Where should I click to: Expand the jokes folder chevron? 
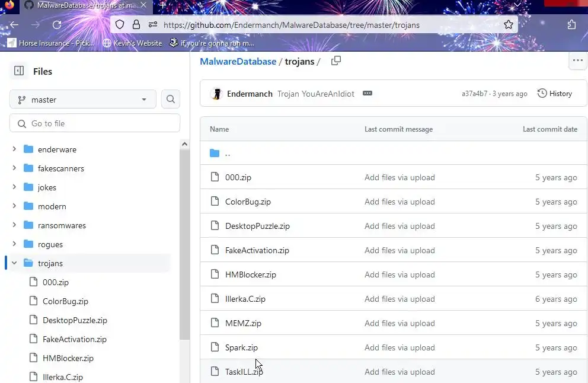point(14,187)
